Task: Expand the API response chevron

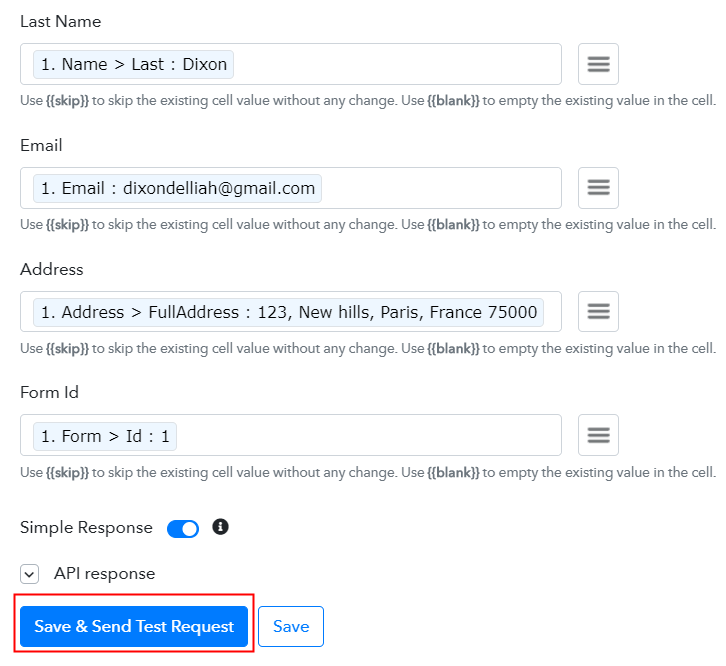Action: point(30,574)
